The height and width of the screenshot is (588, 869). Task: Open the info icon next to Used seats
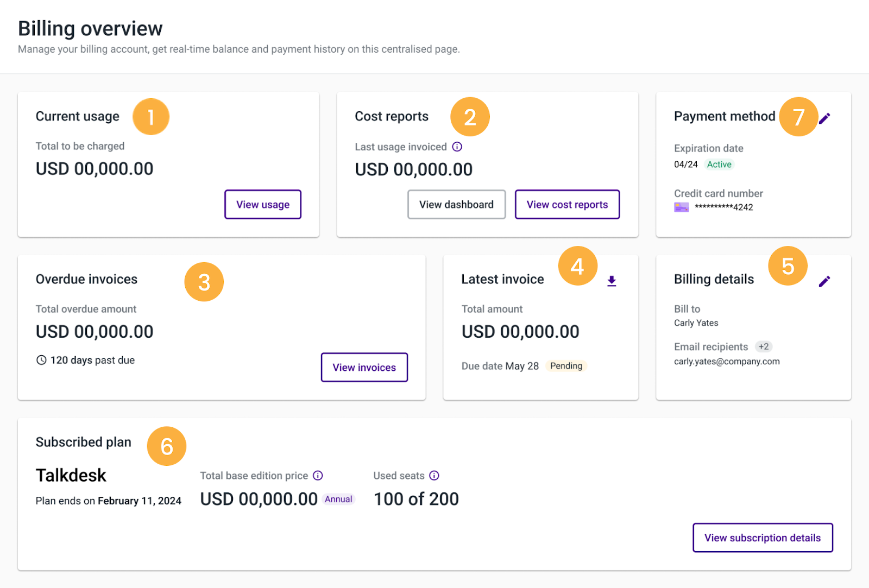click(x=434, y=476)
